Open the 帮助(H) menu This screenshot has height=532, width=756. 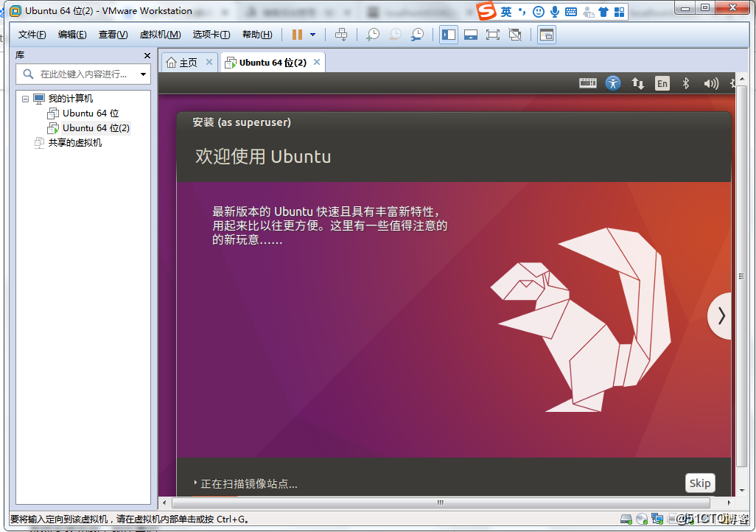[x=257, y=35]
